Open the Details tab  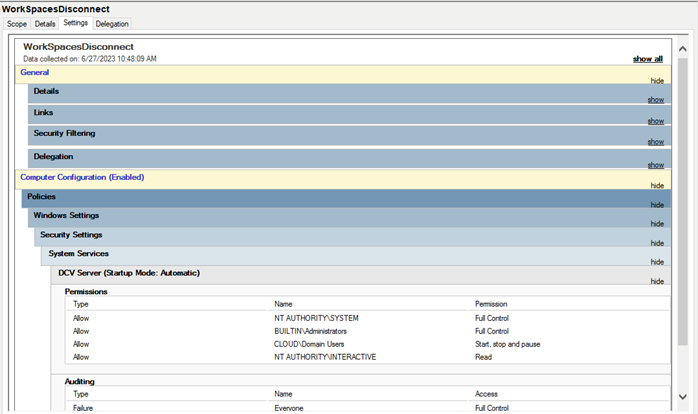[45, 23]
